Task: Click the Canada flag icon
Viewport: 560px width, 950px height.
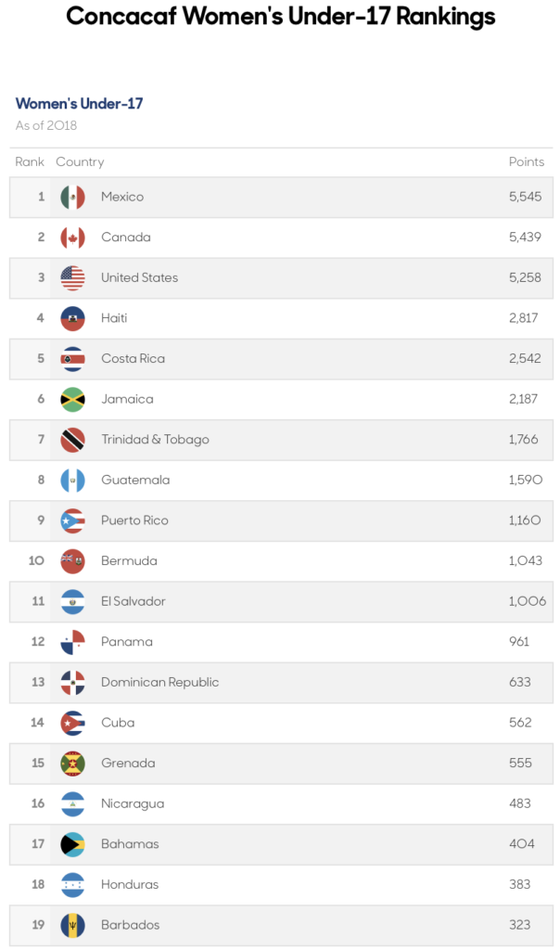Action: (72, 238)
